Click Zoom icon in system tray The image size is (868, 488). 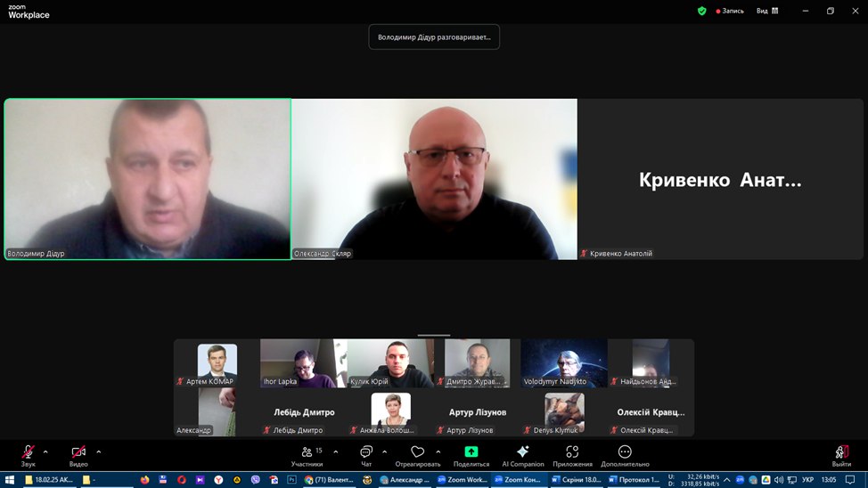coord(740,480)
